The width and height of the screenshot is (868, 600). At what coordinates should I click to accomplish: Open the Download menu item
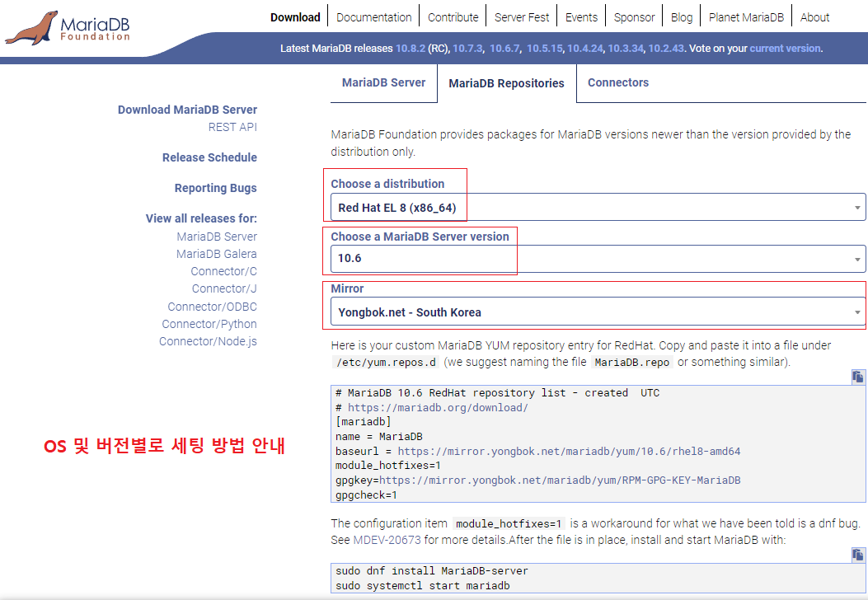[x=295, y=17]
